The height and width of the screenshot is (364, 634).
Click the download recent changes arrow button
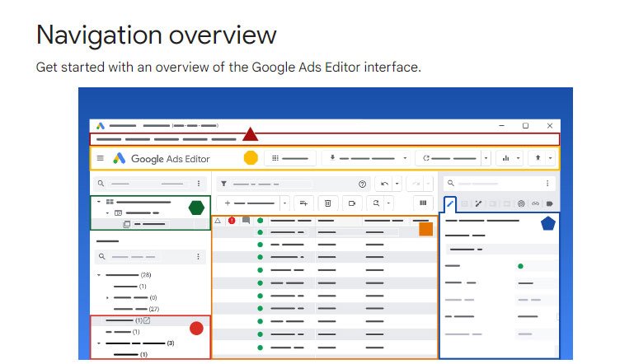pyautogui.click(x=332, y=158)
